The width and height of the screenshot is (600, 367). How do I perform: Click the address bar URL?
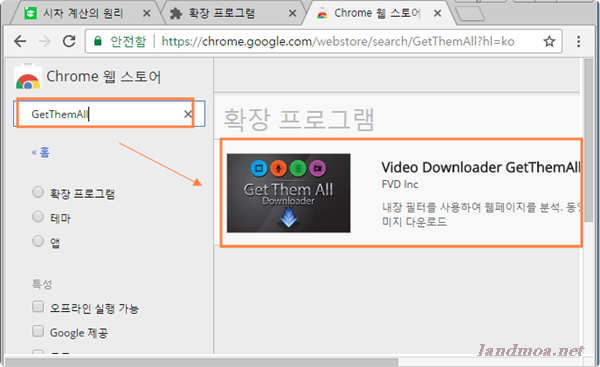coord(338,41)
